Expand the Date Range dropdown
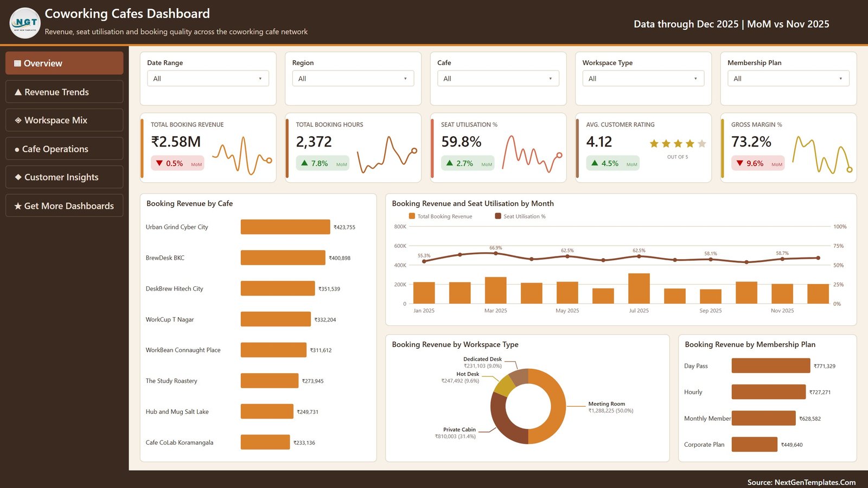This screenshot has height=488, width=868. [x=208, y=79]
